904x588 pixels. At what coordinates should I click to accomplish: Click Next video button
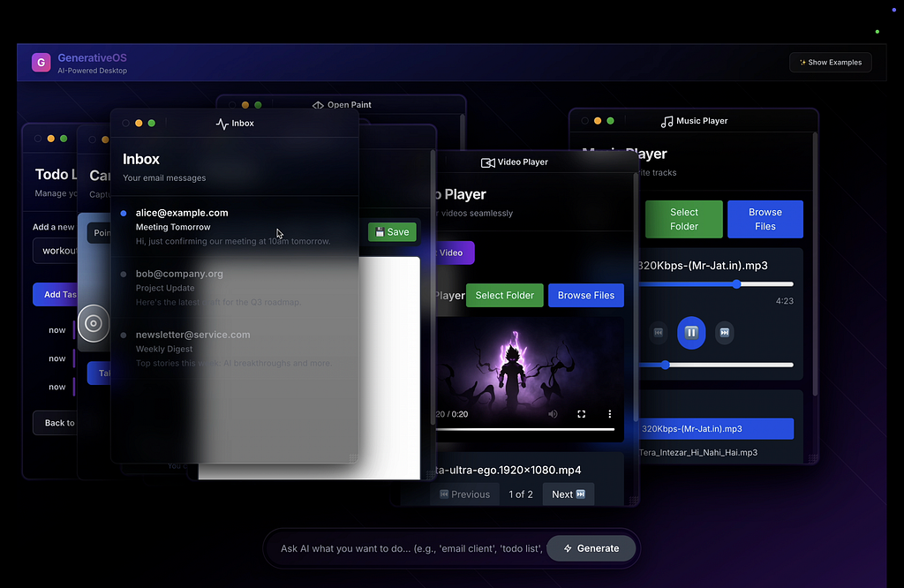tap(568, 494)
